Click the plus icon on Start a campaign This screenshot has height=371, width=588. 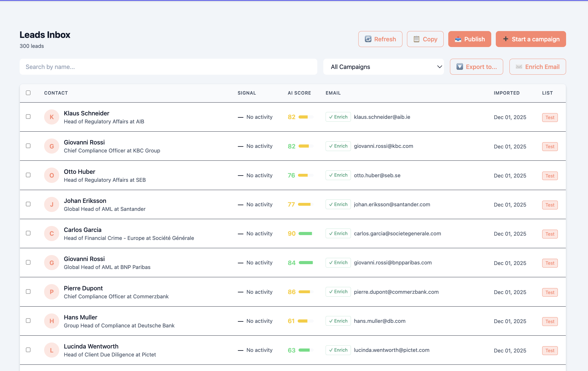coord(506,39)
